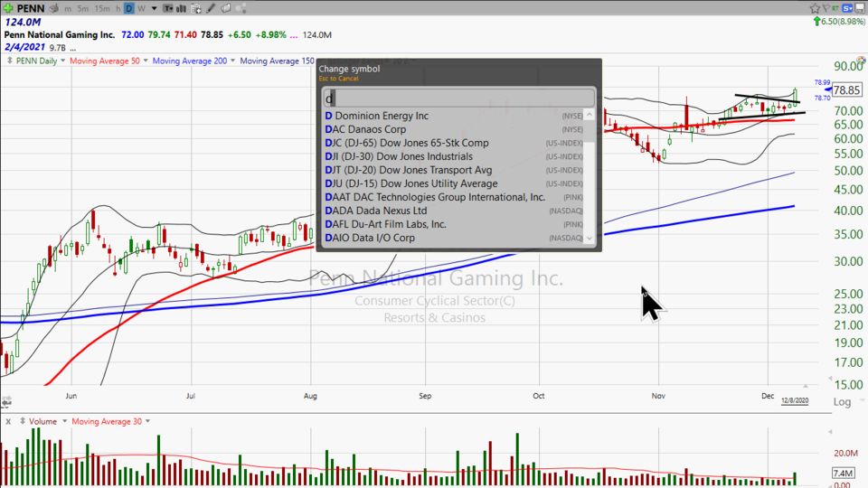Click the note tag icon in toolbar

pos(226,8)
